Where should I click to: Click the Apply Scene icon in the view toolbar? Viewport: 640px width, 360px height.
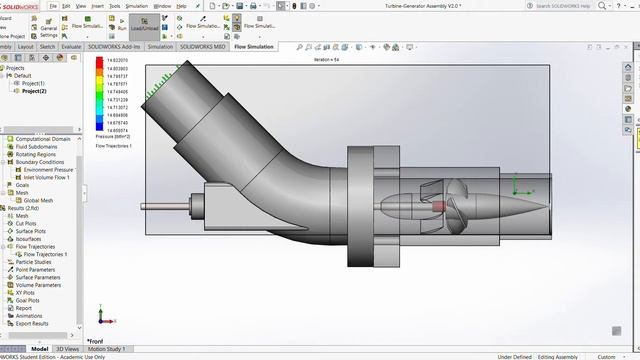click(x=396, y=47)
